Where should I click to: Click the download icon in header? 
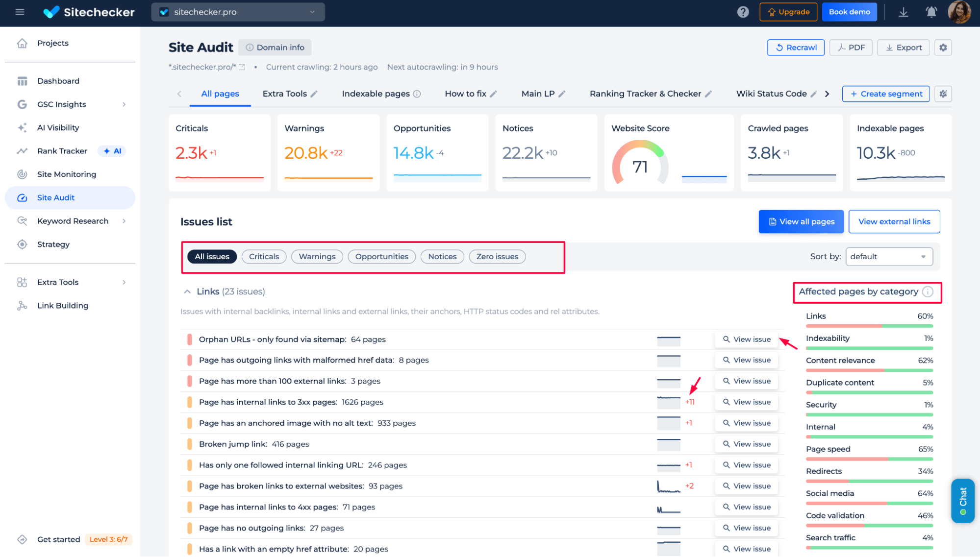coord(903,12)
